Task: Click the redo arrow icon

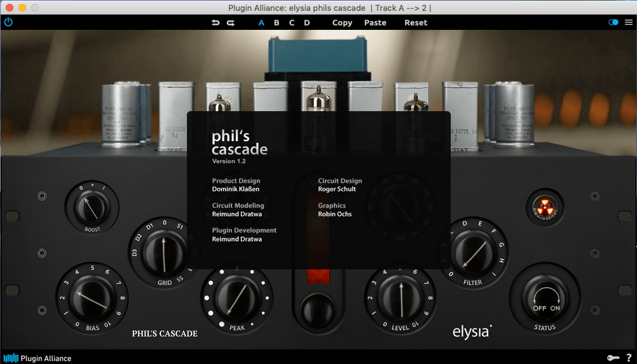Action: [231, 23]
